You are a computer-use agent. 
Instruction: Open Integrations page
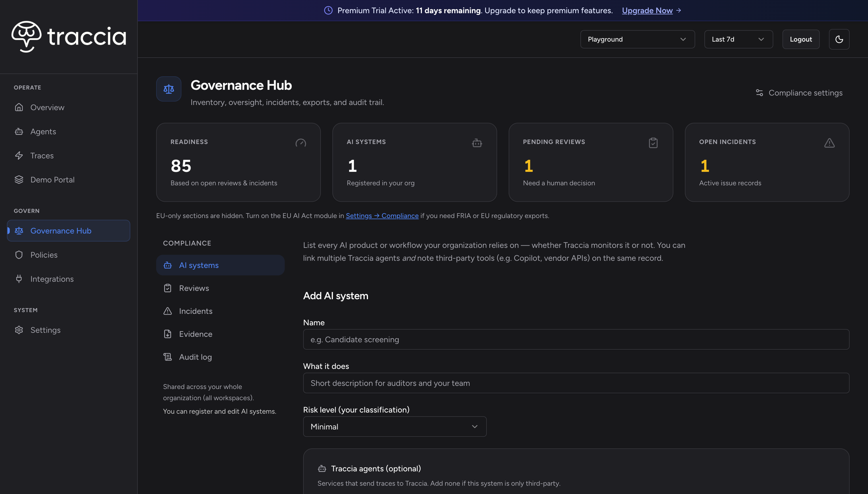tap(69, 279)
